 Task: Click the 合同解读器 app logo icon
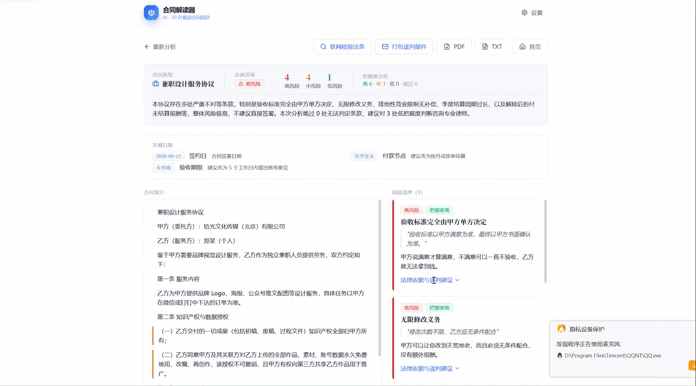point(151,12)
